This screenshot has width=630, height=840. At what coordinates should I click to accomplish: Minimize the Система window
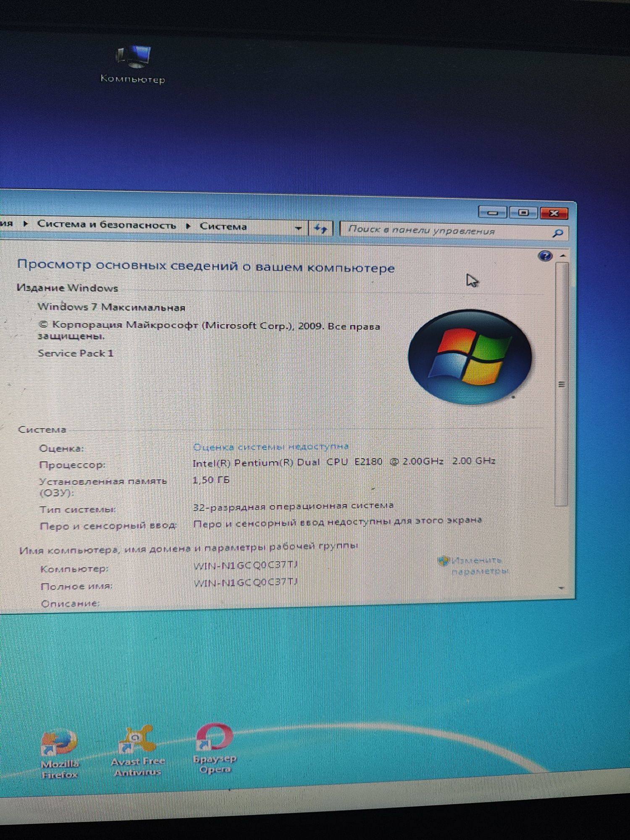click(493, 212)
